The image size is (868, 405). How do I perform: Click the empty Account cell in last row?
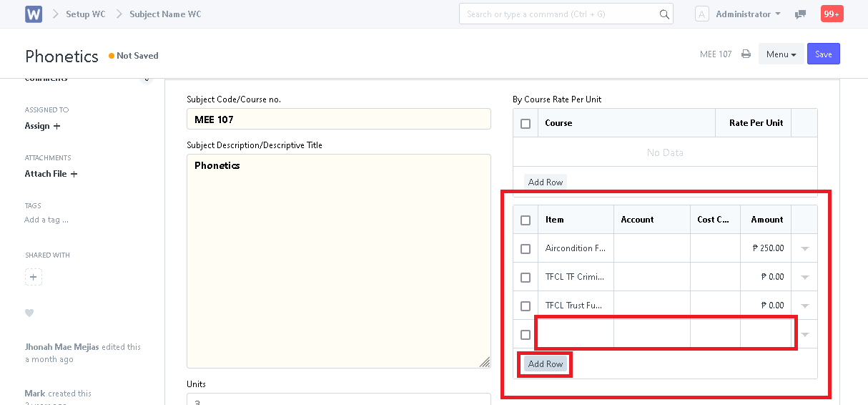click(x=652, y=334)
